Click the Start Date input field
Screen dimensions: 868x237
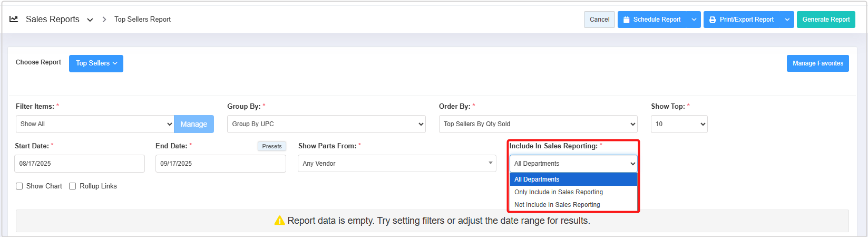pyautogui.click(x=79, y=164)
